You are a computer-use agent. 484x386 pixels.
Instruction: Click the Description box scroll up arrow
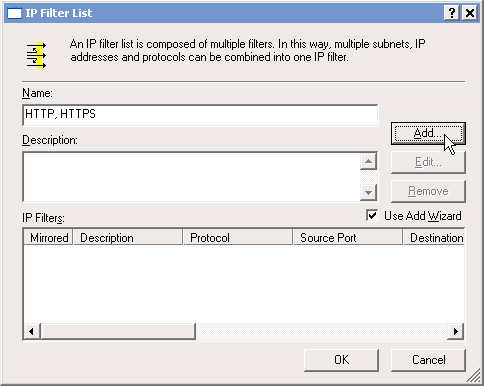click(368, 162)
